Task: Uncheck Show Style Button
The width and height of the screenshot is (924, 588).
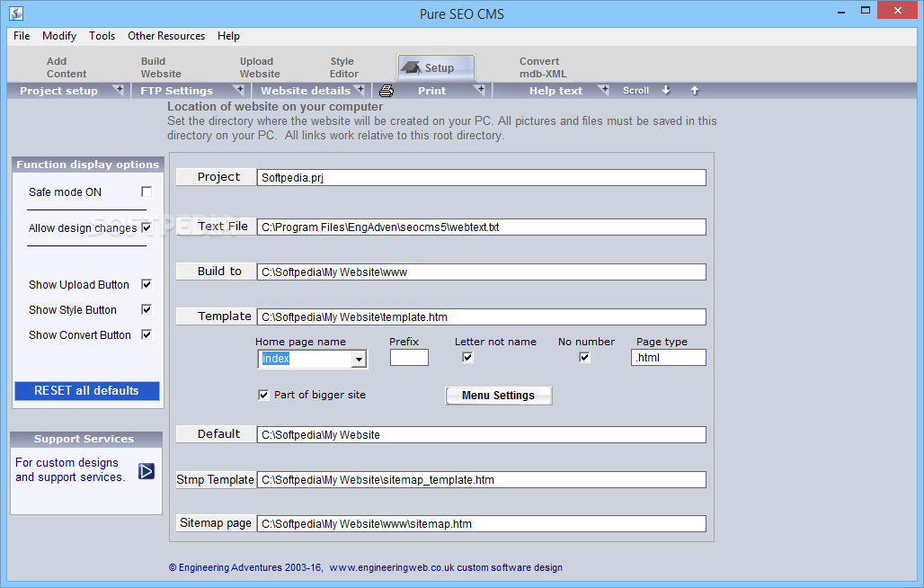Action: point(147,310)
